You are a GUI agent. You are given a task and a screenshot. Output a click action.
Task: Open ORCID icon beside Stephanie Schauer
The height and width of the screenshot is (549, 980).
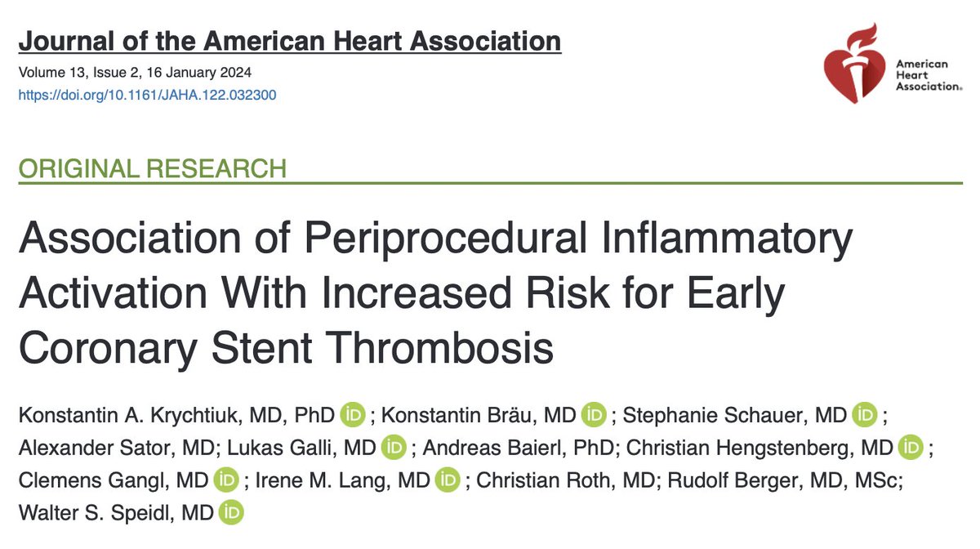point(864,415)
